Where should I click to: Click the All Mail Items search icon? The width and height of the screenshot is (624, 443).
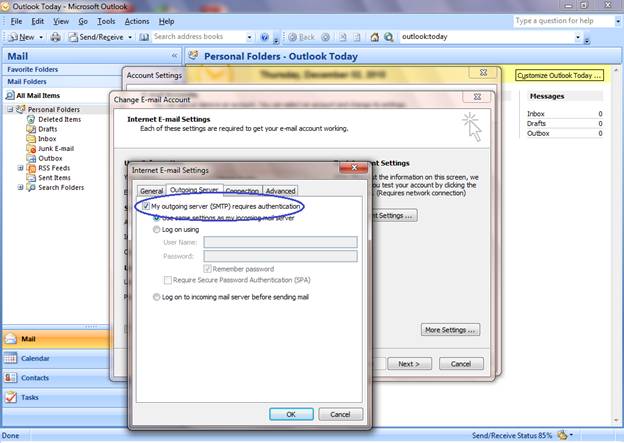10,96
